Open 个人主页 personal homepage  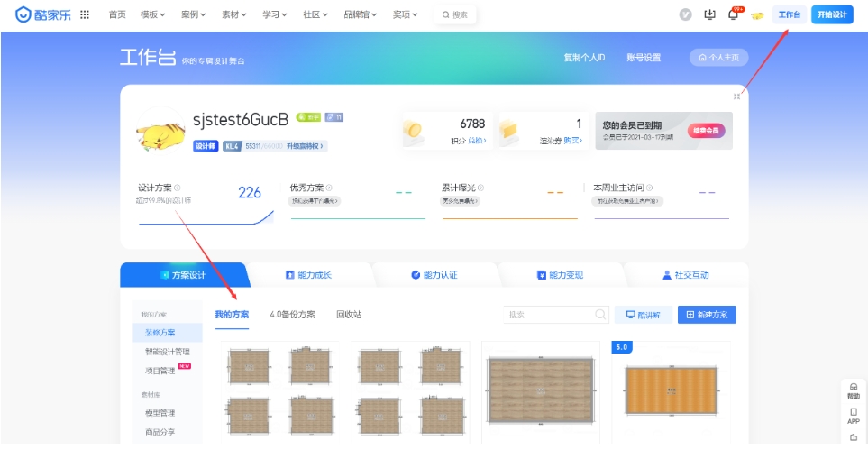(x=718, y=58)
